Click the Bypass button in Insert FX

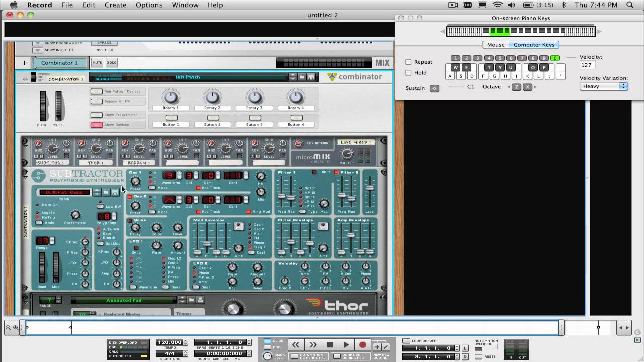click(104, 43)
